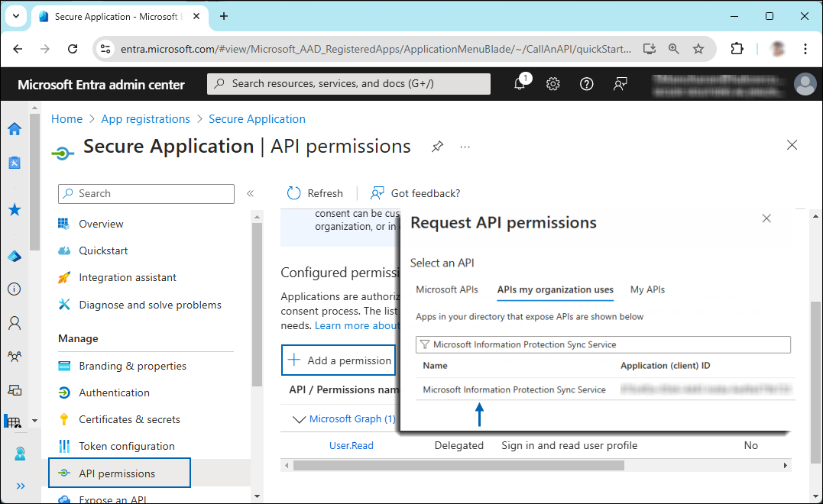Select the Users icon in the left rail

click(14, 322)
